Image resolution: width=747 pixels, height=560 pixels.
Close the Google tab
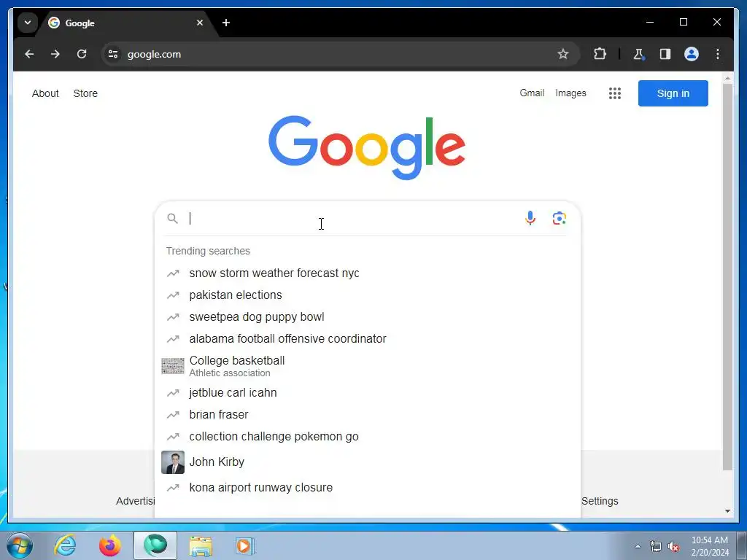coord(200,23)
